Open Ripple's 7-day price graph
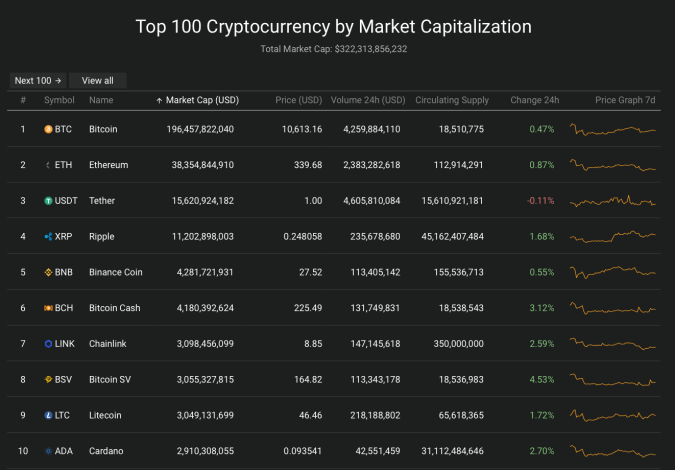This screenshot has height=470, width=675. tap(613, 236)
